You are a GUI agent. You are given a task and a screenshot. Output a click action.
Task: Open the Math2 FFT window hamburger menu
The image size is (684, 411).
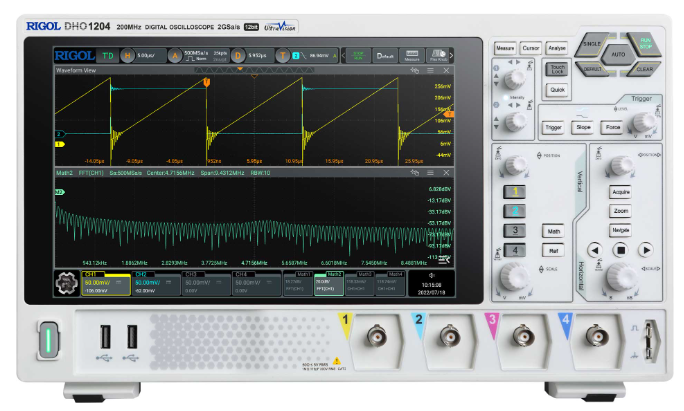431,173
